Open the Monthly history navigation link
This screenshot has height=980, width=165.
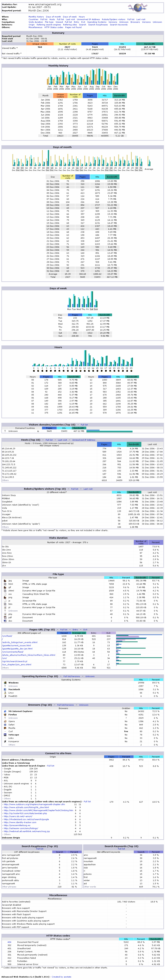pos(36,17)
